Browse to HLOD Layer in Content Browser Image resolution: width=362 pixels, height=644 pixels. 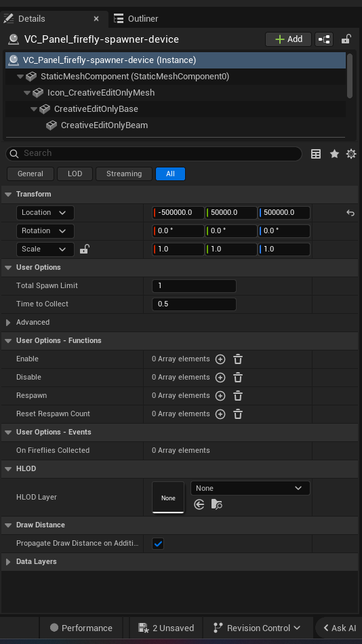(x=216, y=504)
